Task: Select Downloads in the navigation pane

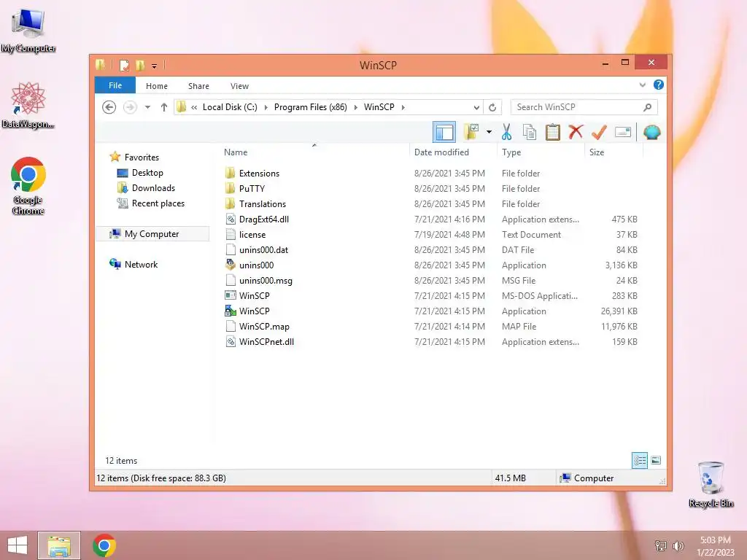Action: click(x=146, y=188)
